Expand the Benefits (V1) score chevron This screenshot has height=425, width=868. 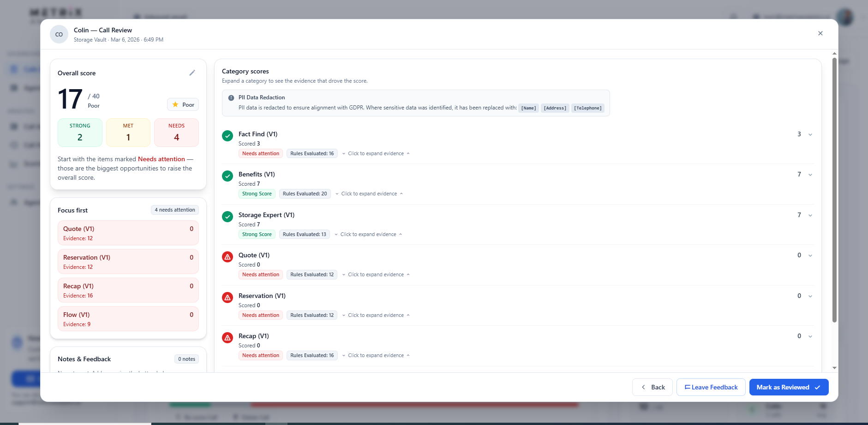pos(810,175)
